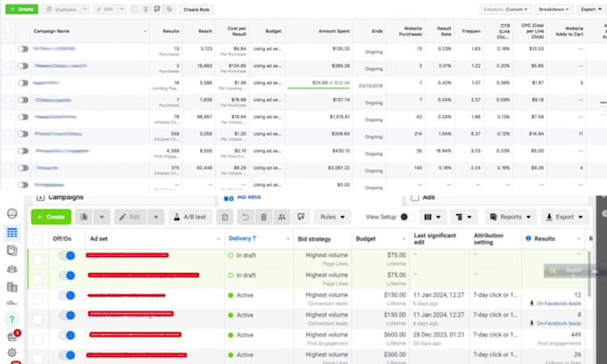Open the breakdown rows dropdown in lower toolbar
Image resolution: width=607 pixels, height=364 pixels.
[464, 217]
